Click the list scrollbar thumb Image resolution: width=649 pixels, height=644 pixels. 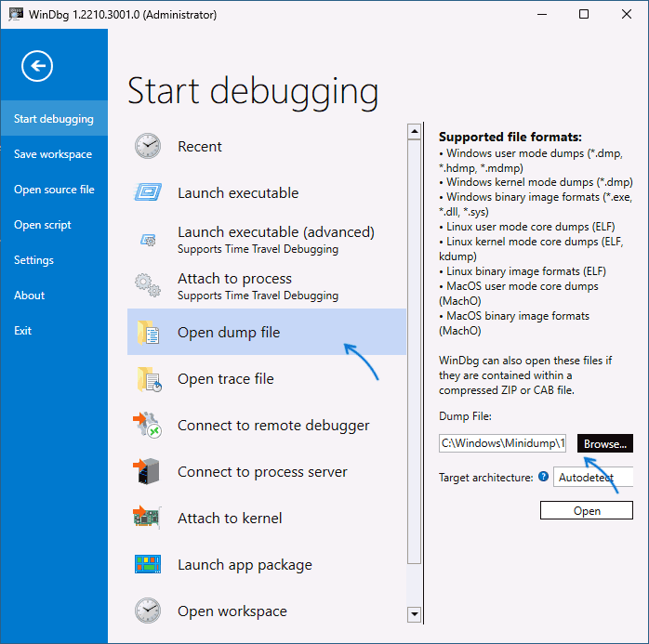(414, 351)
